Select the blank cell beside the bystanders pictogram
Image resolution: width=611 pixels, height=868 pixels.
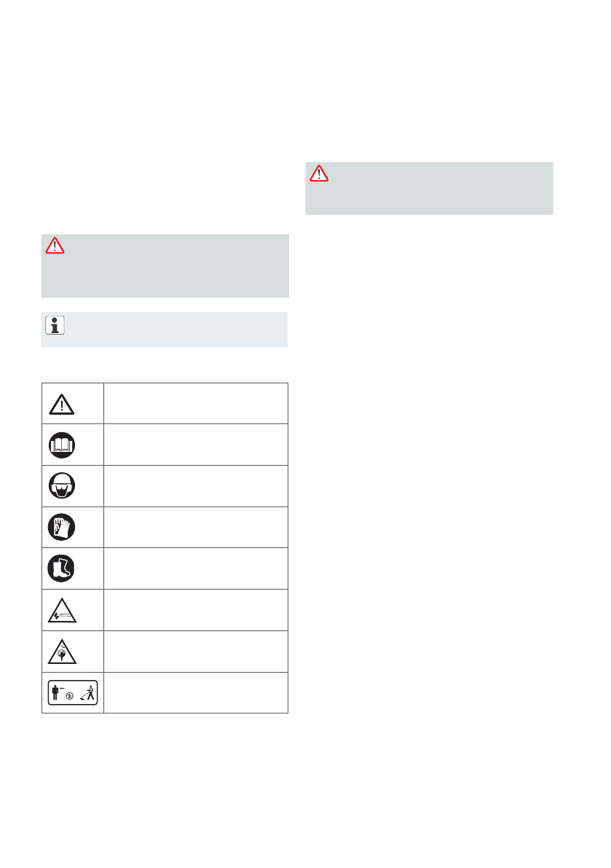tap(196, 693)
